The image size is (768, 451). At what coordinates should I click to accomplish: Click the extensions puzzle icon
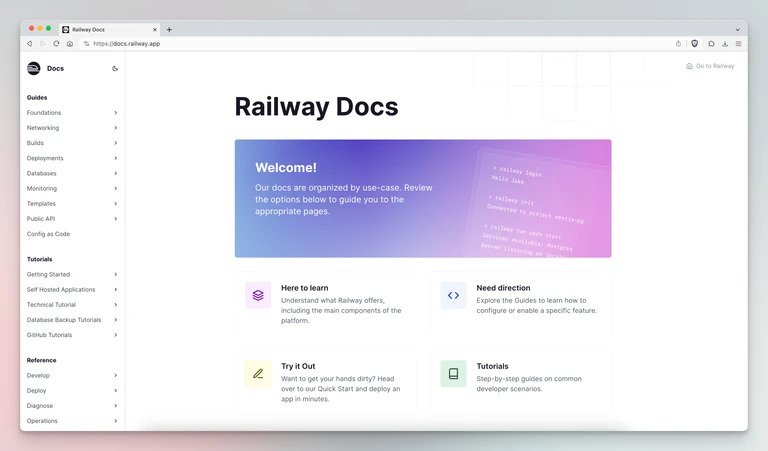click(711, 44)
